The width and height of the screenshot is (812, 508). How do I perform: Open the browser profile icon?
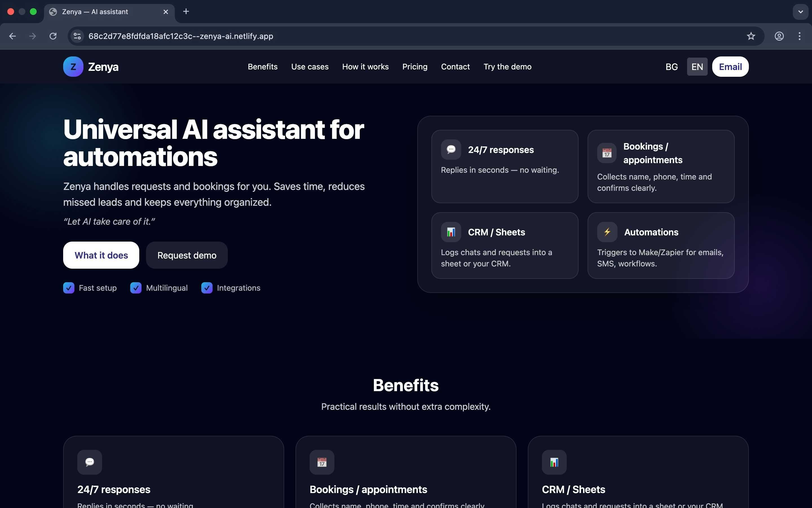click(x=779, y=36)
